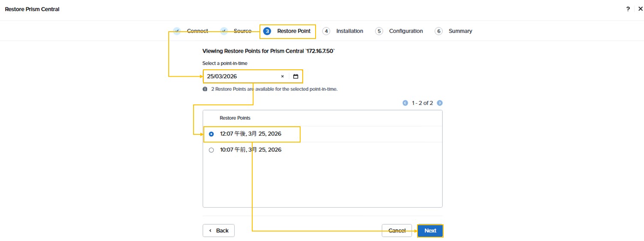Select the 12:07 restore point radio button
The height and width of the screenshot is (241, 644).
tap(211, 134)
